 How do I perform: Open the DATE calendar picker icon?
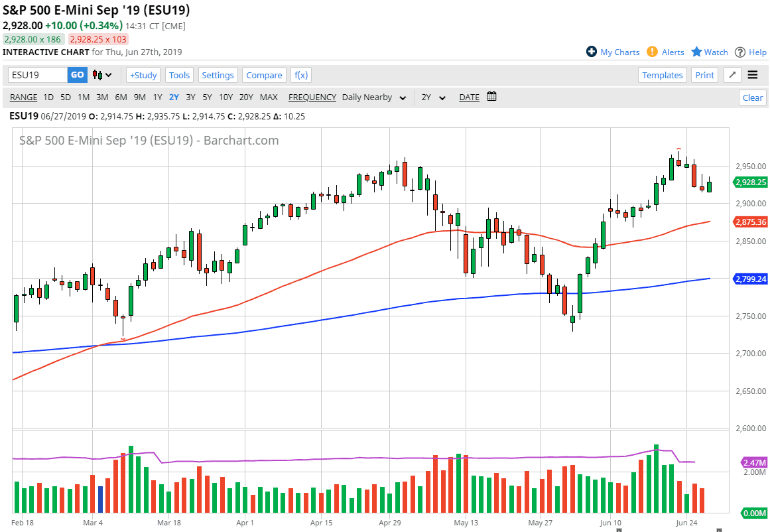tap(491, 97)
